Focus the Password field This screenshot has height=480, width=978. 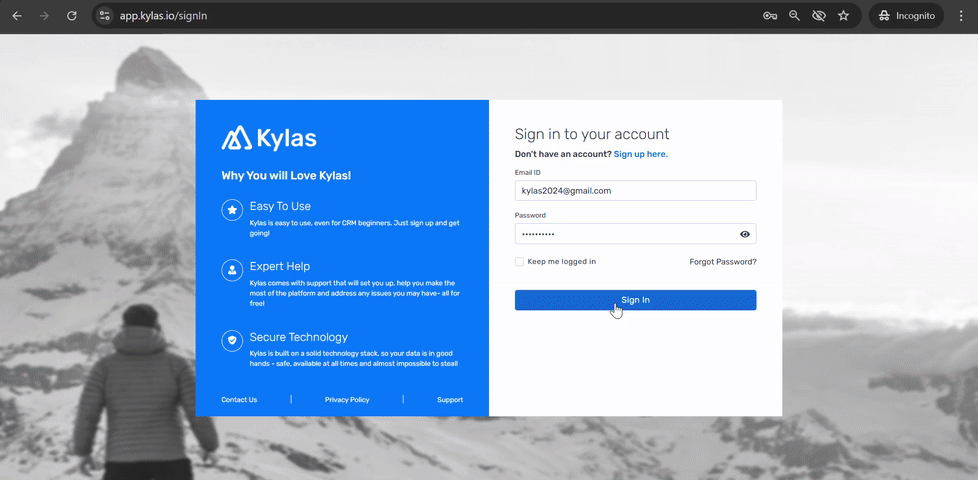(636, 234)
